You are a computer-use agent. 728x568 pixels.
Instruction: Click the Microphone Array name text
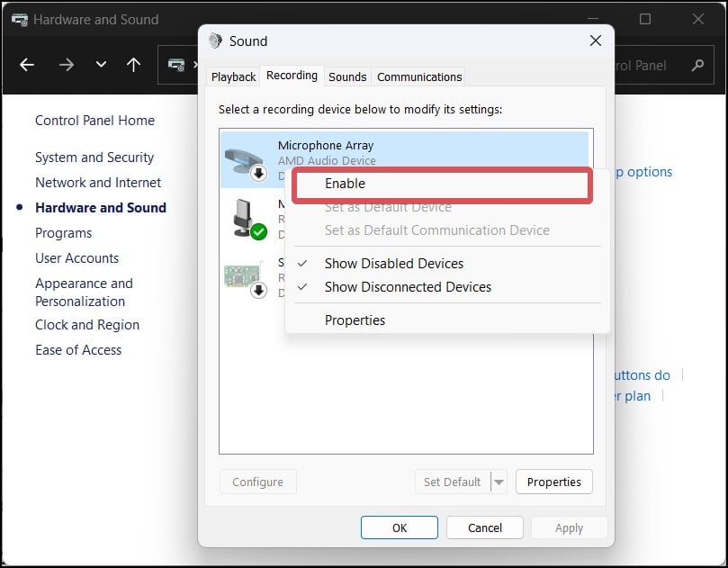(326, 145)
